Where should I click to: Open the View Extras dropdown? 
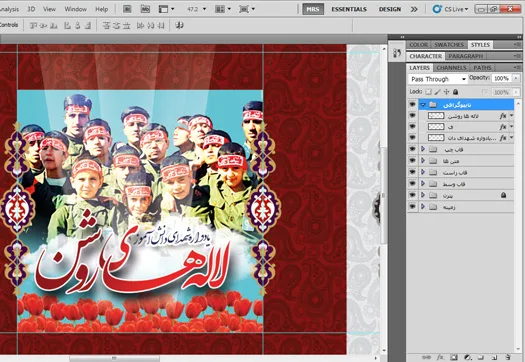click(x=166, y=9)
